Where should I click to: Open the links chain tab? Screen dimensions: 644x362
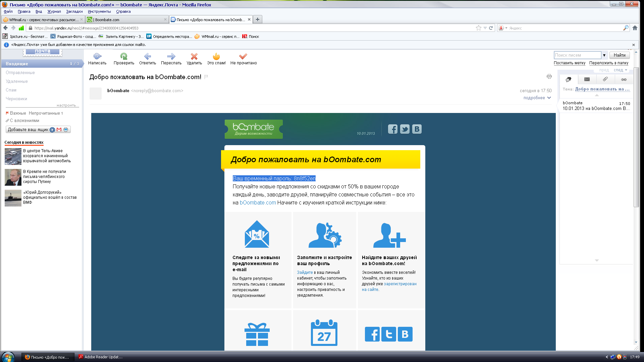click(x=624, y=79)
